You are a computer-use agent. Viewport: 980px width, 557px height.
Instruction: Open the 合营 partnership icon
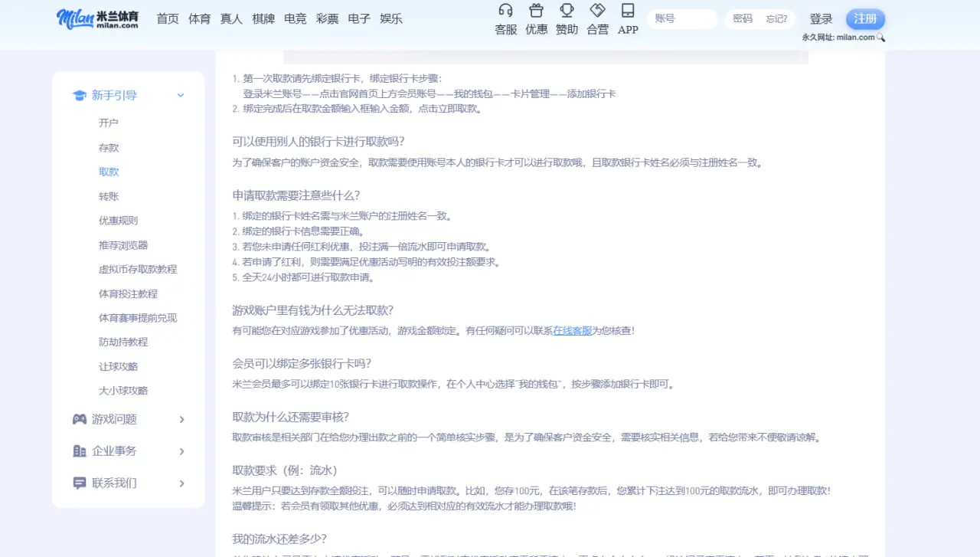tap(597, 18)
